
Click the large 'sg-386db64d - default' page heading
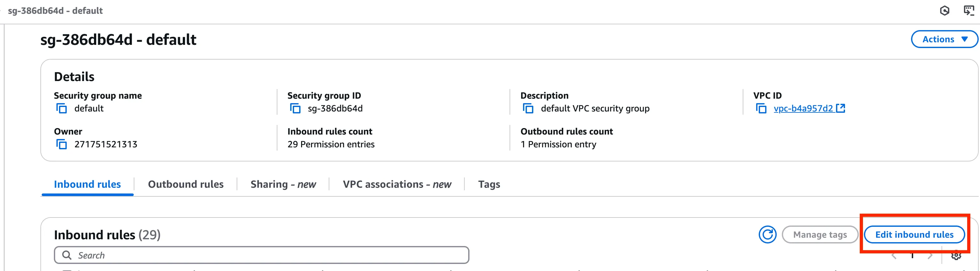click(118, 39)
